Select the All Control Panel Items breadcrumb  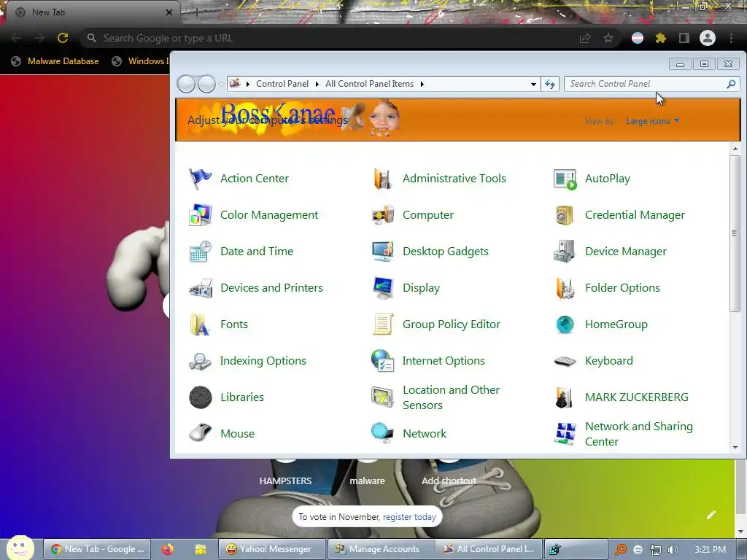[x=369, y=84]
